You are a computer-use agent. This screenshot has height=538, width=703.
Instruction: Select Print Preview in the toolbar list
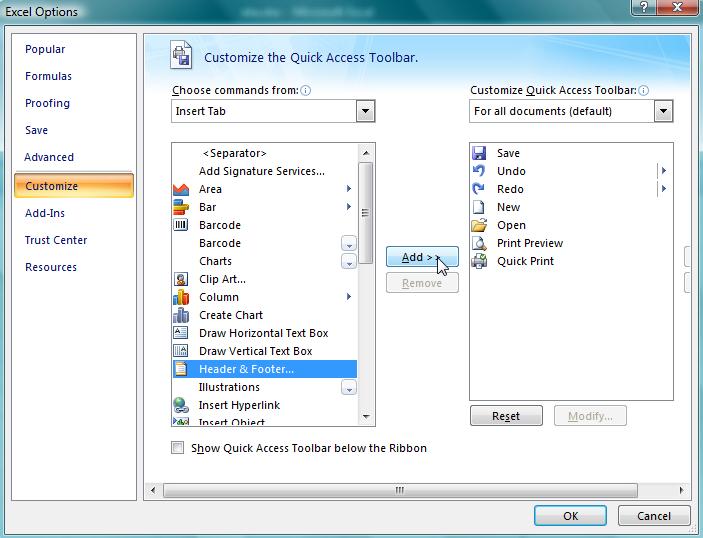click(571, 243)
